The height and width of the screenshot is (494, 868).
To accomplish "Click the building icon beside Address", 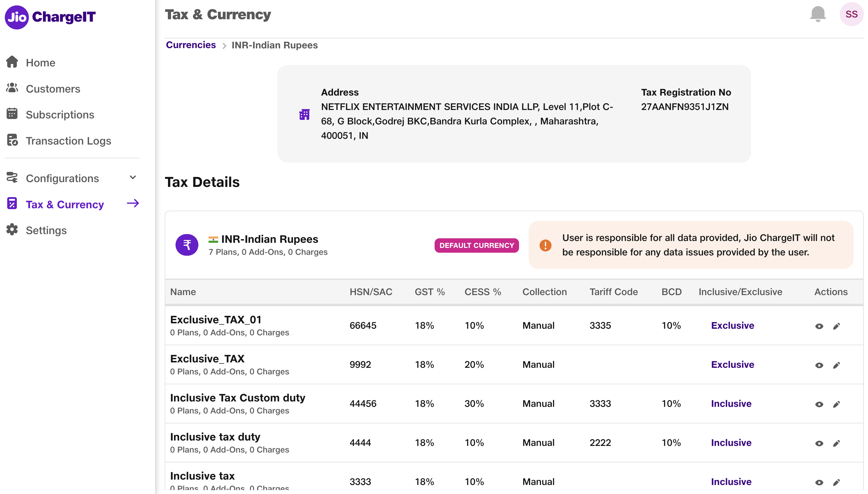I will point(304,115).
